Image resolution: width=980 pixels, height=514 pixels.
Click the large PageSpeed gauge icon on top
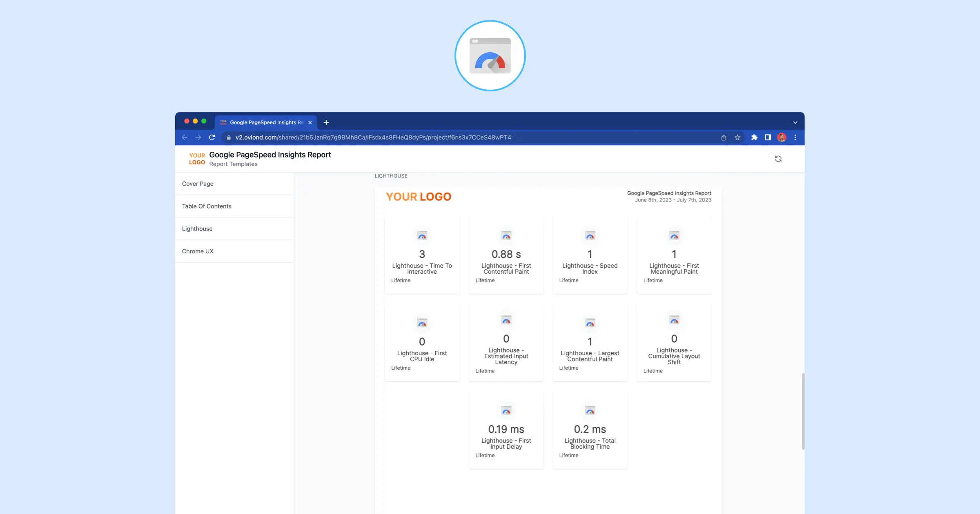click(490, 56)
